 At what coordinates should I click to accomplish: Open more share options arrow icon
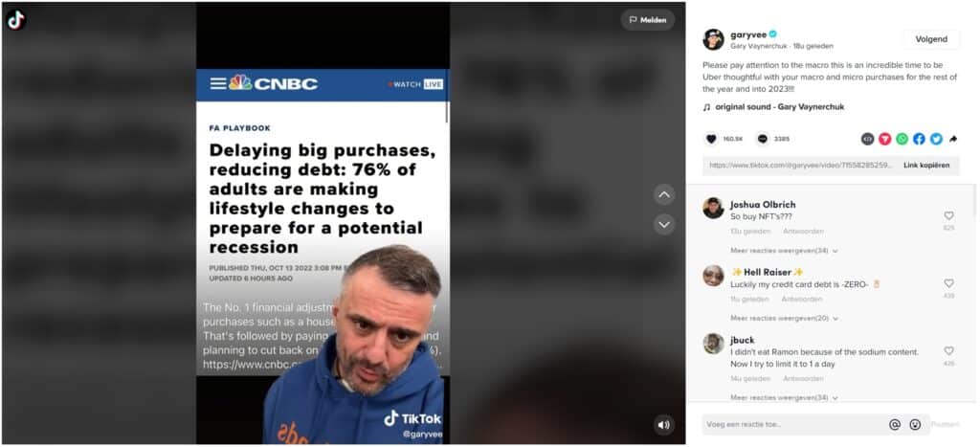point(952,139)
